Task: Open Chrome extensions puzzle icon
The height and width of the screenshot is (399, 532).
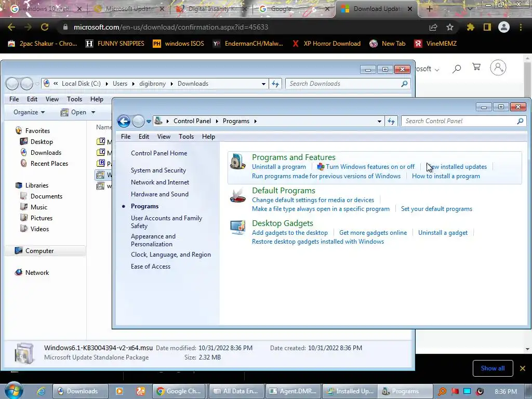Action: (471, 27)
